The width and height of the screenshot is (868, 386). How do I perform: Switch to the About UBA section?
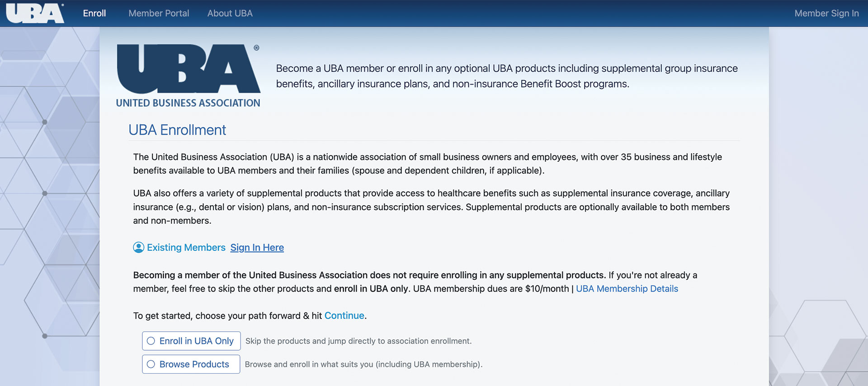230,13
